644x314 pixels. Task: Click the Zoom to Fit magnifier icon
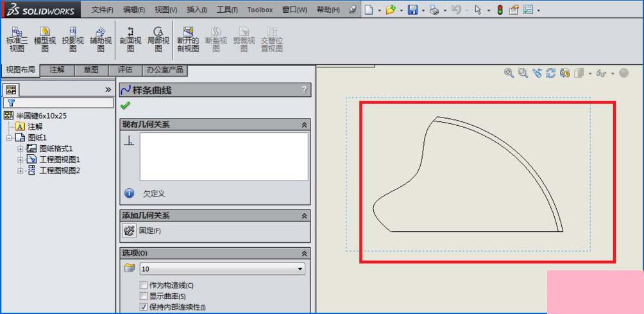(x=509, y=73)
